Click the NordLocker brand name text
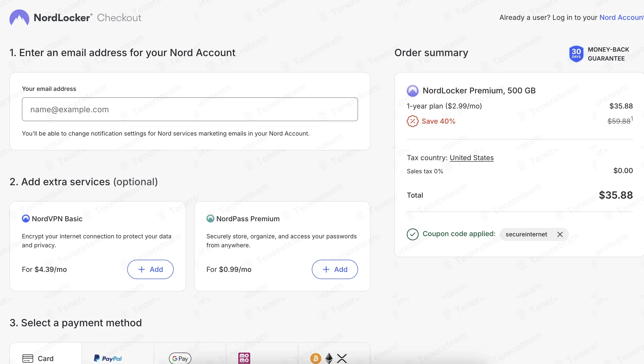 (63, 17)
